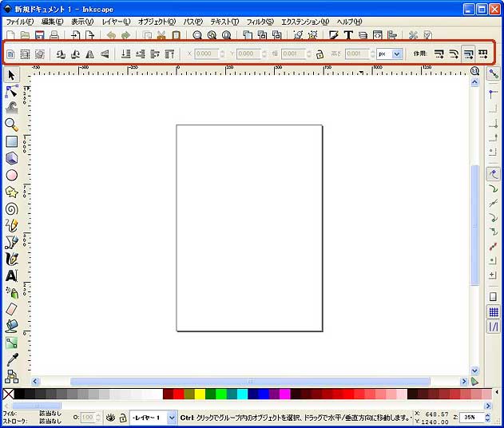Image resolution: width=504 pixels, height=428 pixels.
Task: Toggle snap to grids
Action: (494, 311)
